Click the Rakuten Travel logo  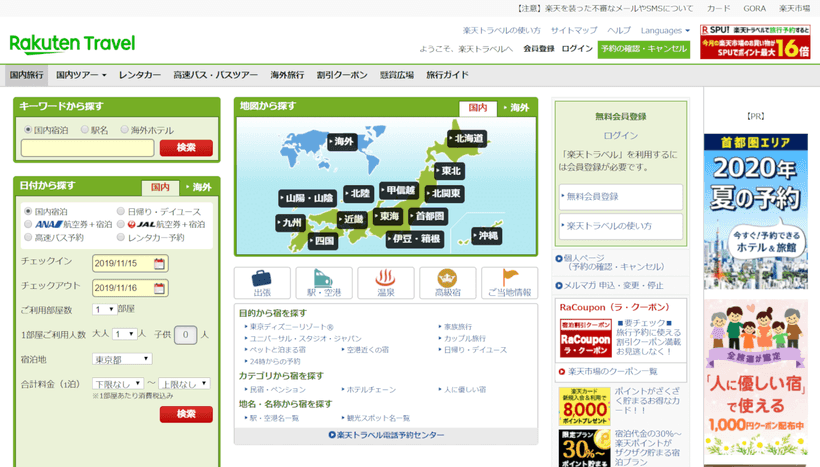coord(72,44)
